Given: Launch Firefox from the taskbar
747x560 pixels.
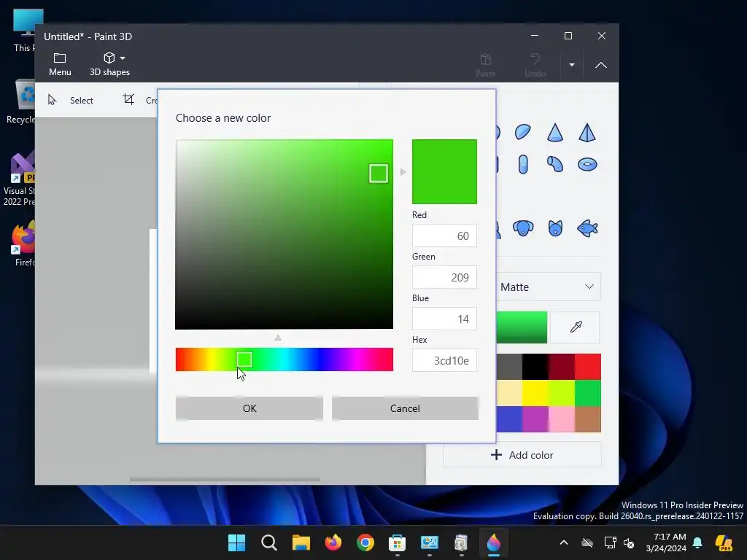Looking at the screenshot, I should (333, 542).
